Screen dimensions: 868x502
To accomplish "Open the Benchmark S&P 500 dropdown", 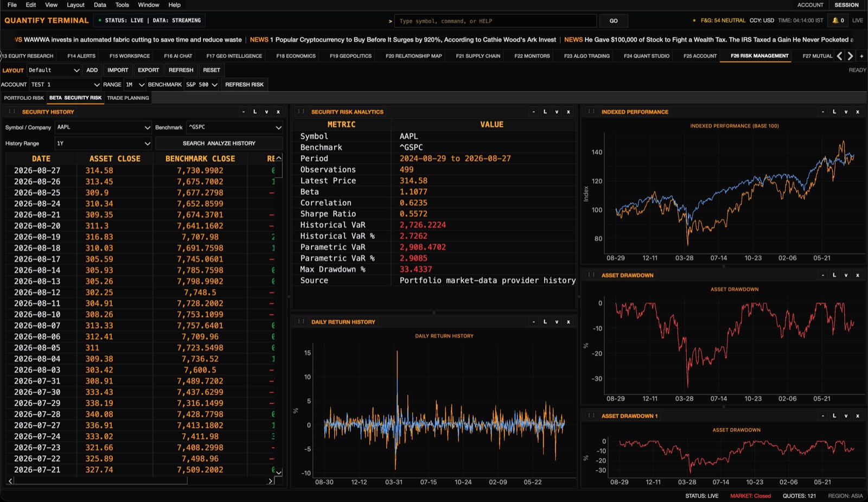I will (x=201, y=85).
